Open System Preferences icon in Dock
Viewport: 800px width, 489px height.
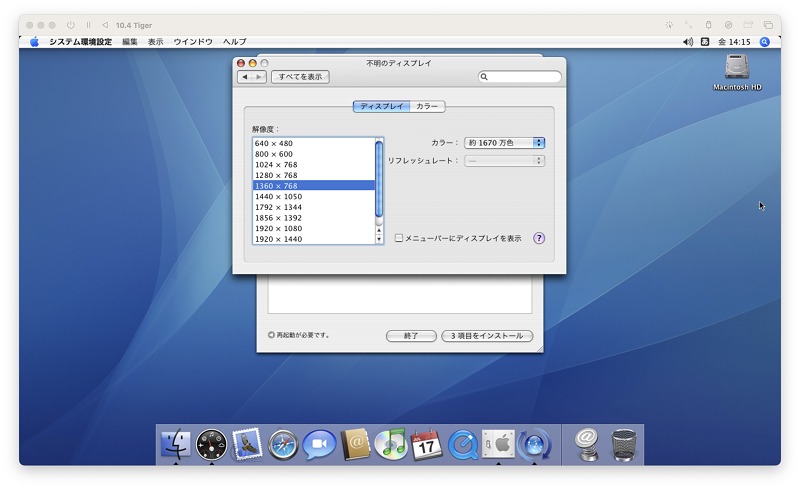pyautogui.click(x=498, y=444)
